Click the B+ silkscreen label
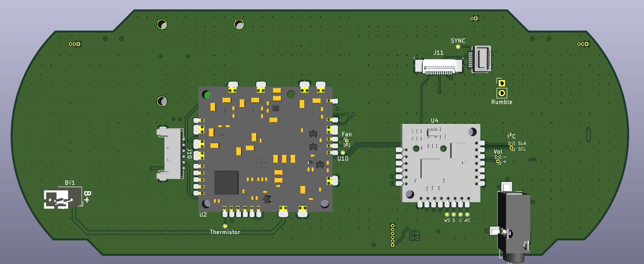Viewport: 644px width, 264px height. tap(87, 197)
